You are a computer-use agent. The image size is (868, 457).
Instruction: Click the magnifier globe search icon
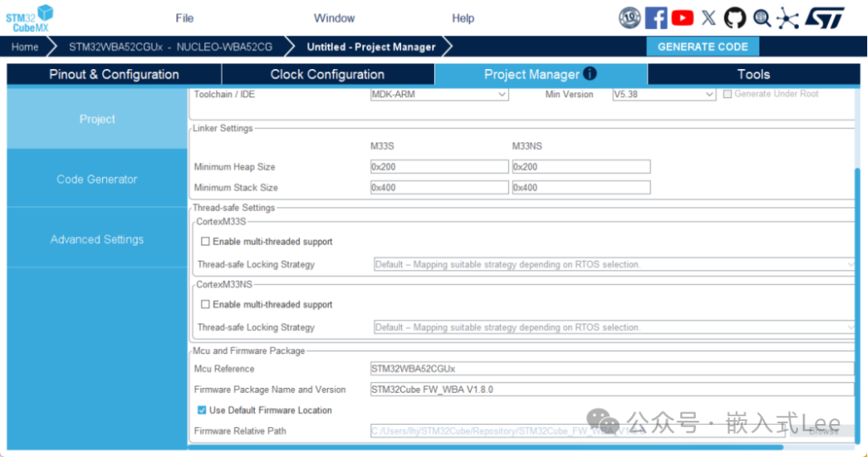coord(762,18)
